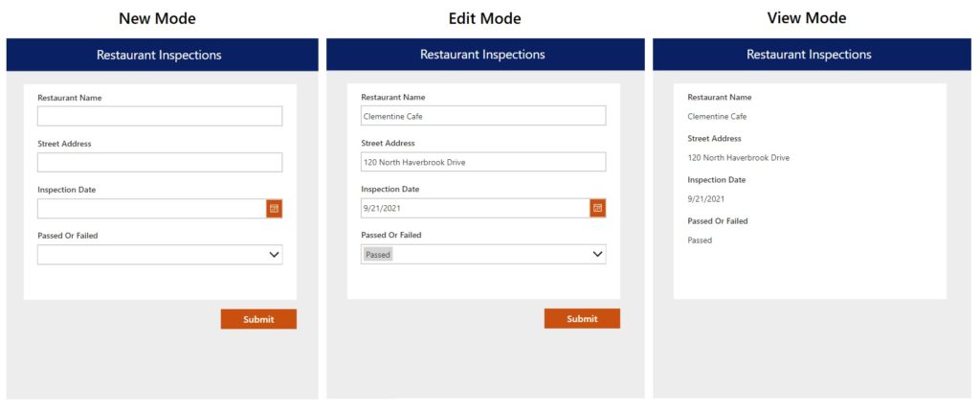Image resolution: width=980 pixels, height=411 pixels.
Task: Click the empty Street Address field
Action: click(160, 162)
